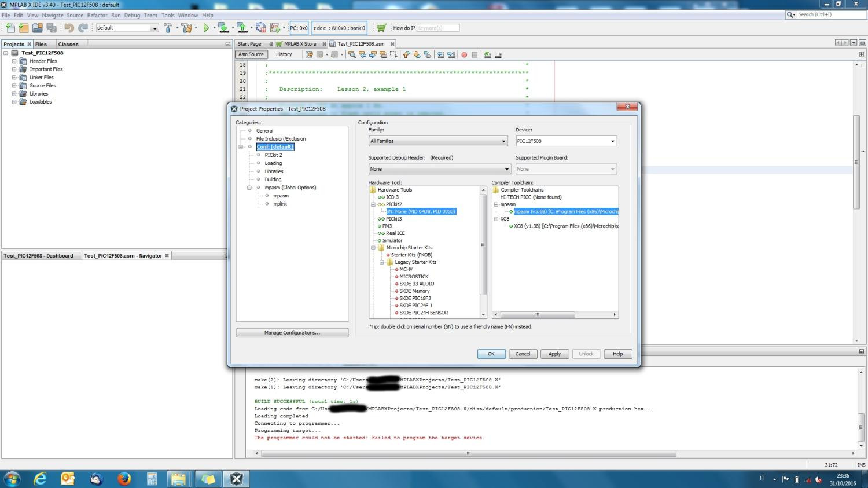Switch to the MPLAB X Store tab
Viewport: 868px width, 488px height.
300,44
